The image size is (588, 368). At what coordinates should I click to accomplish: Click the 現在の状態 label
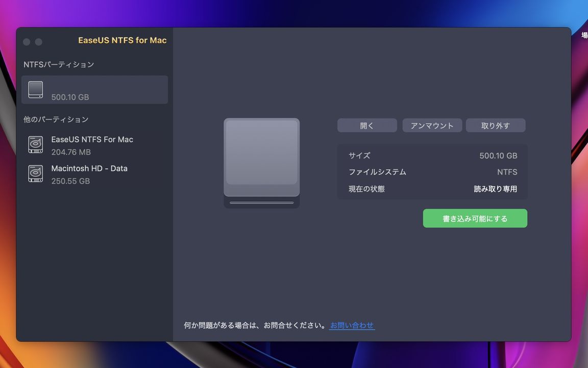tap(366, 189)
